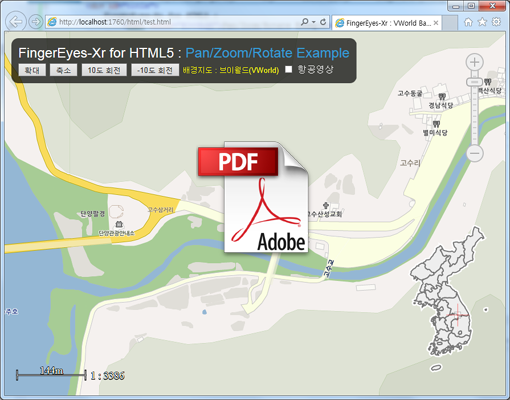Click the 고수리 place label

point(410,163)
